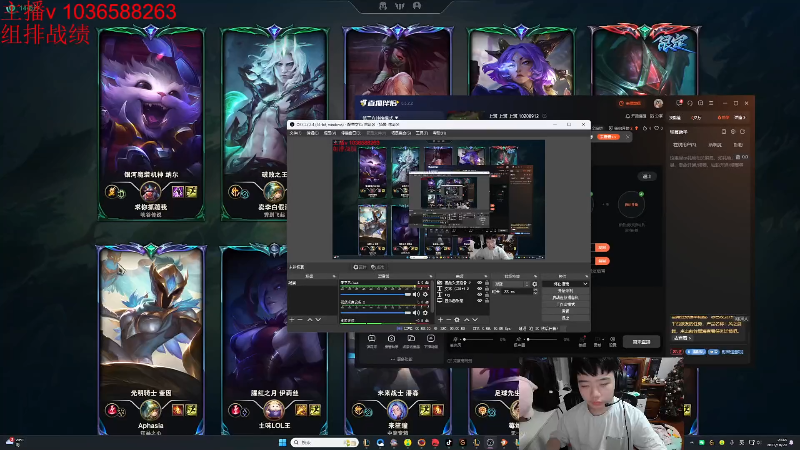The height and width of the screenshot is (450, 800).
Task: Click the second button in OBS controls panel
Action: coord(565,291)
